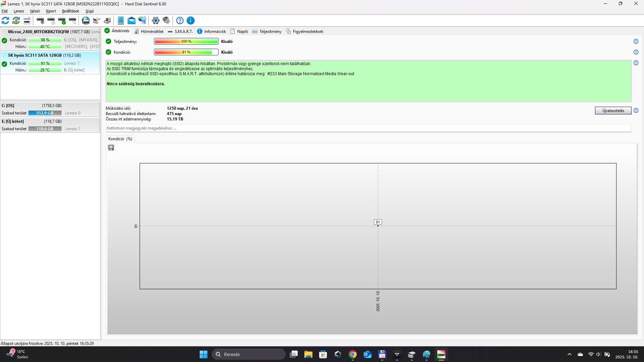Select the E: [Új kötet] partition entry
The width and height of the screenshot is (644, 362).
pos(50,125)
